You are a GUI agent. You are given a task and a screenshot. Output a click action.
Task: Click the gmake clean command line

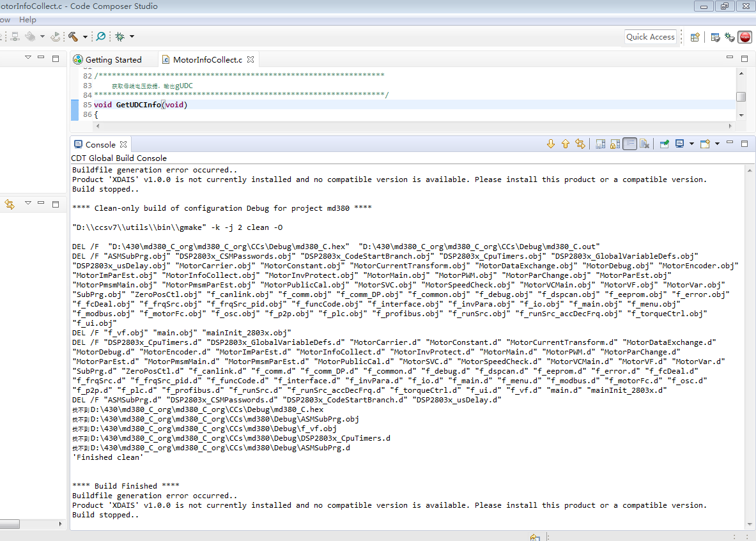click(x=178, y=227)
